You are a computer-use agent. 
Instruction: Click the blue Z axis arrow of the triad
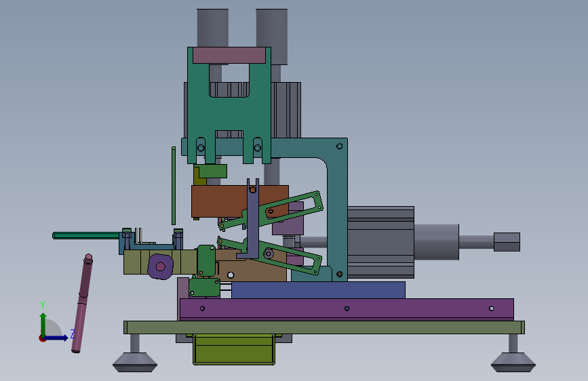(56, 338)
